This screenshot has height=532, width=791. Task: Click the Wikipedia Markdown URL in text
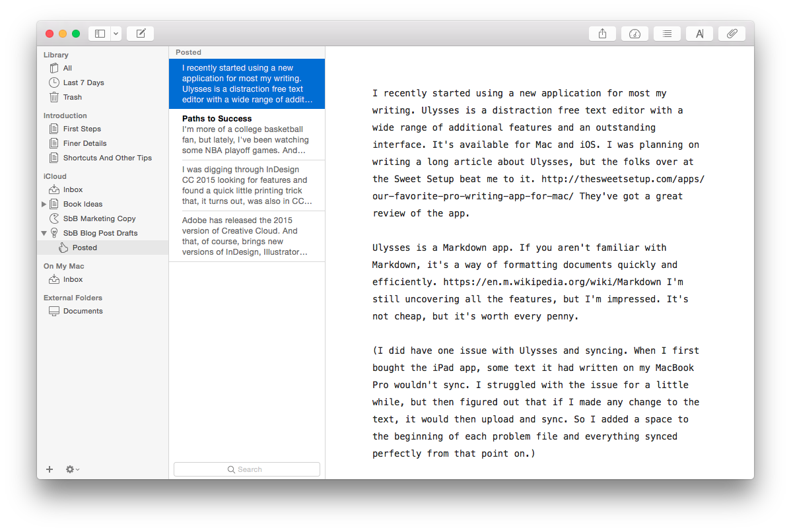(x=552, y=282)
